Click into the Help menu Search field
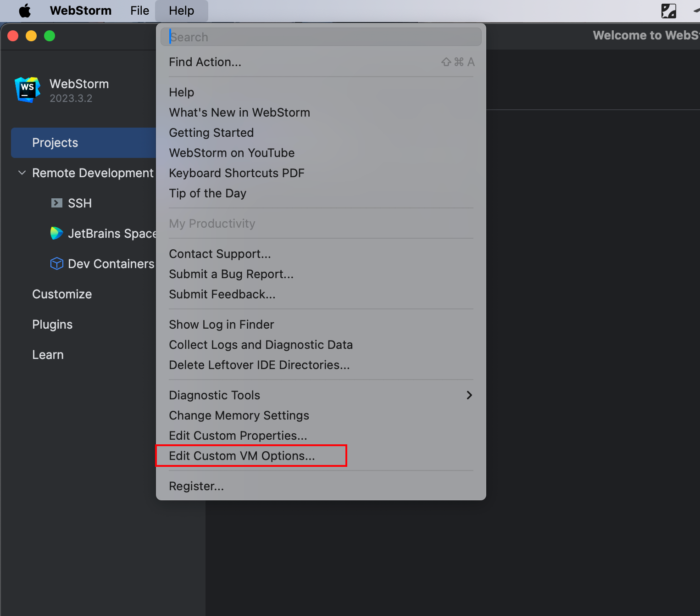The height and width of the screenshot is (616, 700). 321,37
